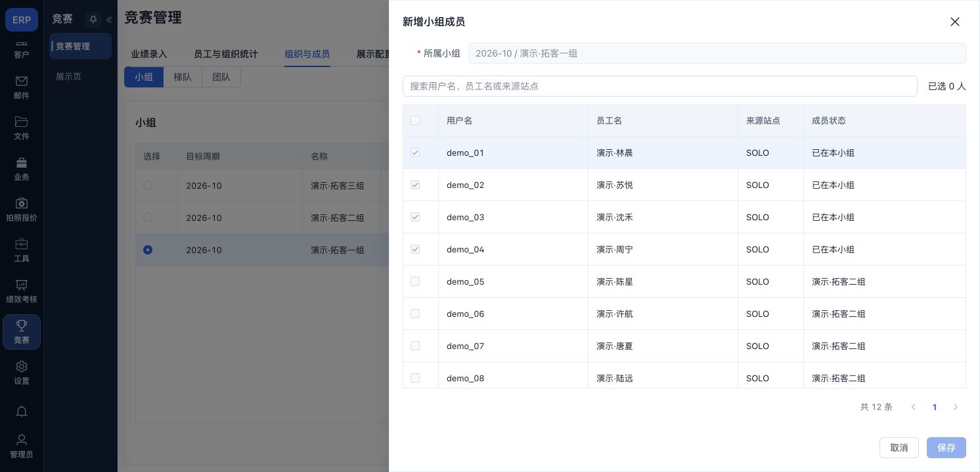Switch to 业绩录入 tab
Screen dimensions: 980x472
(x=149, y=54)
